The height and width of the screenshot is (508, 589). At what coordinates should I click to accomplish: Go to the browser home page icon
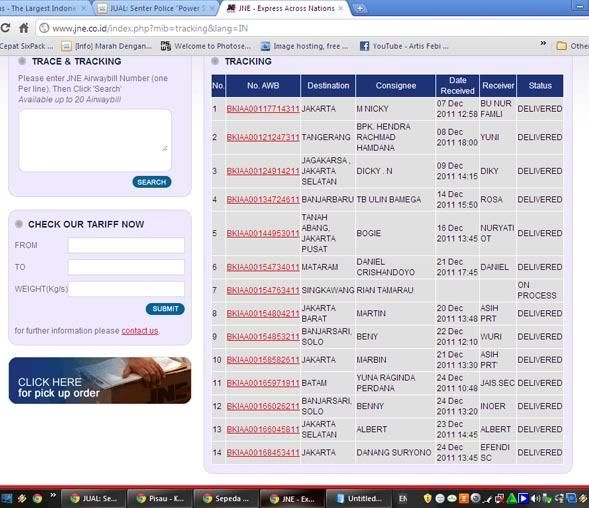[24, 28]
